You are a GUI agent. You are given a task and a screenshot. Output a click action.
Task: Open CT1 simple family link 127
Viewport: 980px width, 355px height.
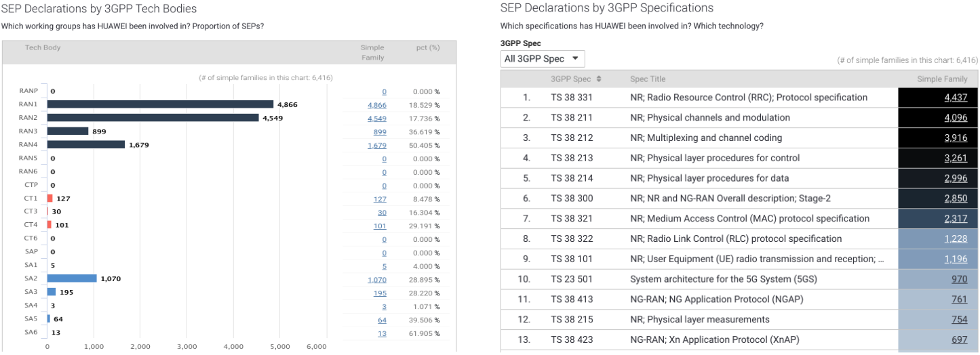coord(380,199)
